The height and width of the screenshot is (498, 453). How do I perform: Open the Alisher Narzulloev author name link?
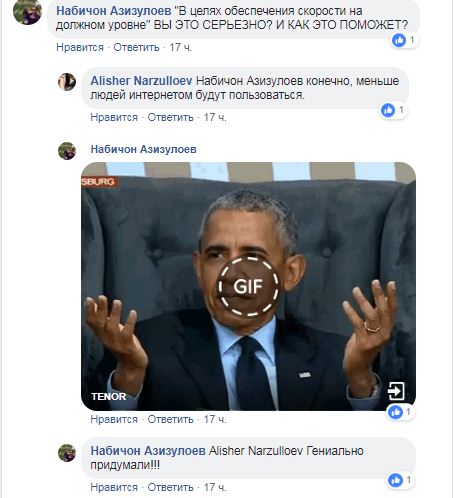[x=141, y=81]
